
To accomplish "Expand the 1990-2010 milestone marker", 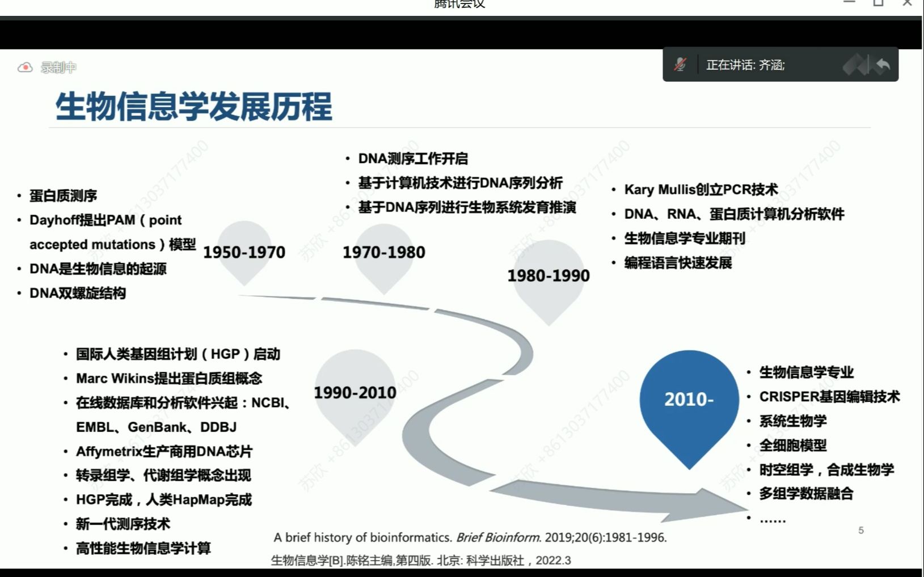I will coord(356,392).
